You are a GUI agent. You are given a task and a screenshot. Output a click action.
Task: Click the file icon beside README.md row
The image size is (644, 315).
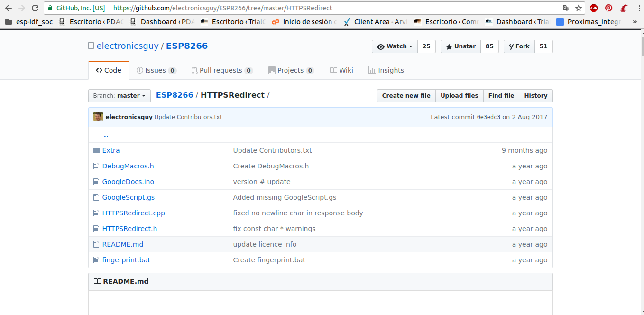click(x=97, y=244)
